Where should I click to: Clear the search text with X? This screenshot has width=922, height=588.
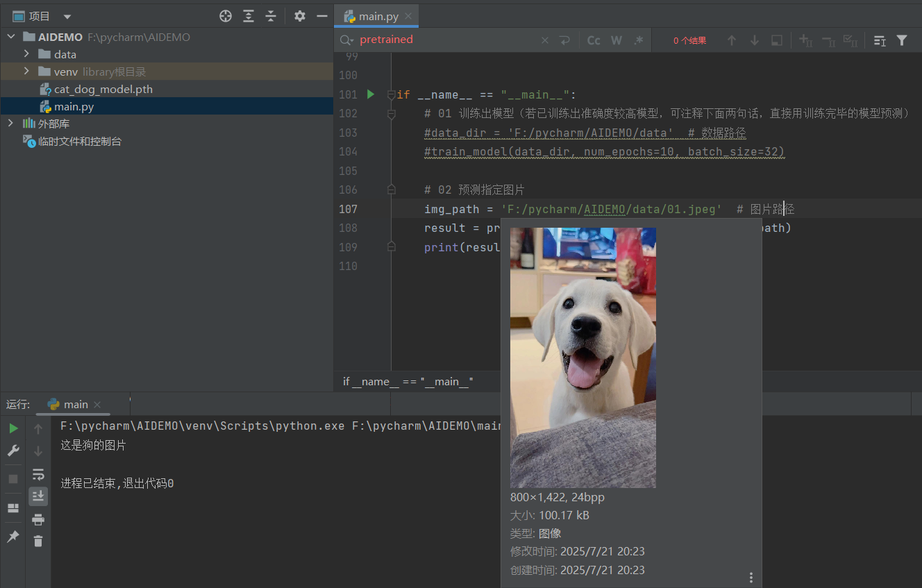tap(545, 40)
